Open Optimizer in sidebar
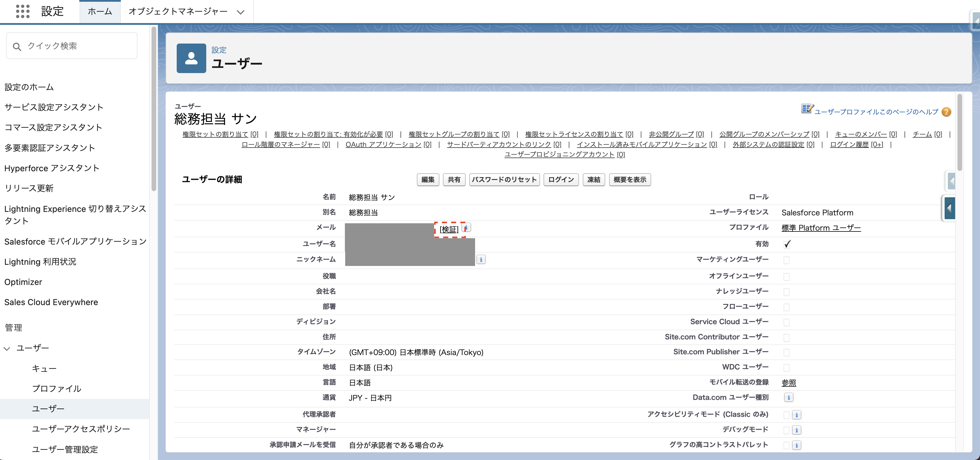 [x=23, y=282]
